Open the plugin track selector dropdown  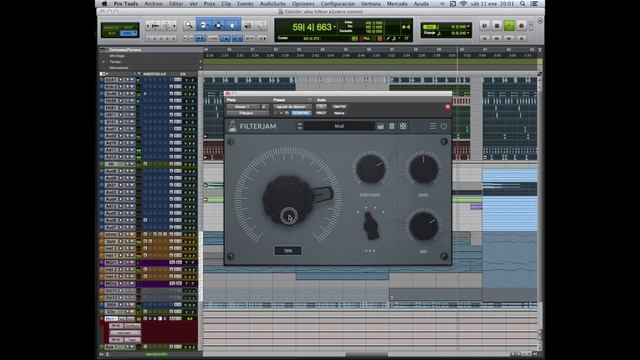pos(242,107)
